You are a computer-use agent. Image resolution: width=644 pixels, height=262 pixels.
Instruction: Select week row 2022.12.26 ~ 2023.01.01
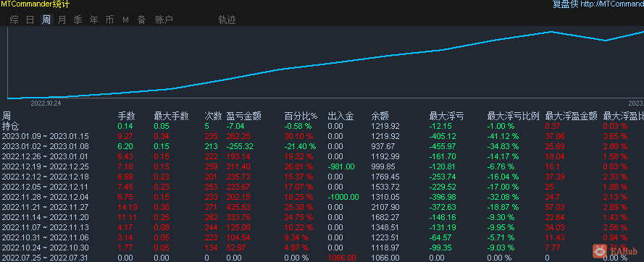322,156
